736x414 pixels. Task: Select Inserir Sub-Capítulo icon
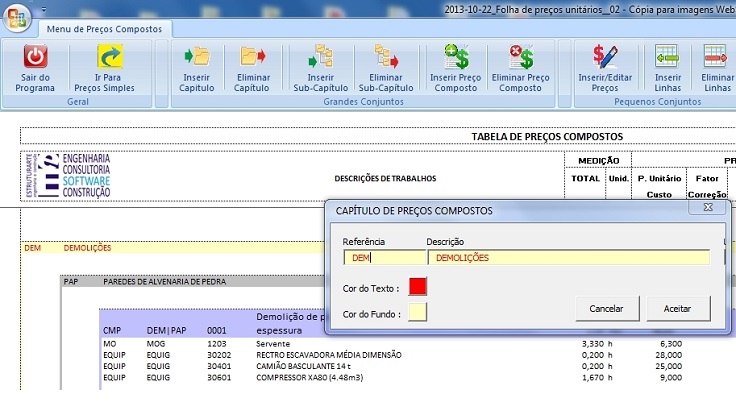point(321,57)
